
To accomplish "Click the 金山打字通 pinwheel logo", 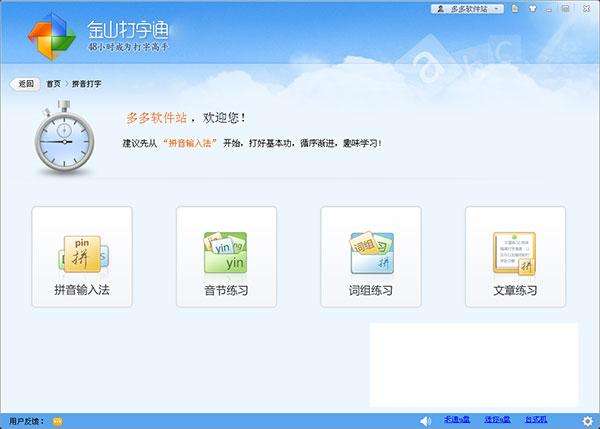I will (52, 37).
